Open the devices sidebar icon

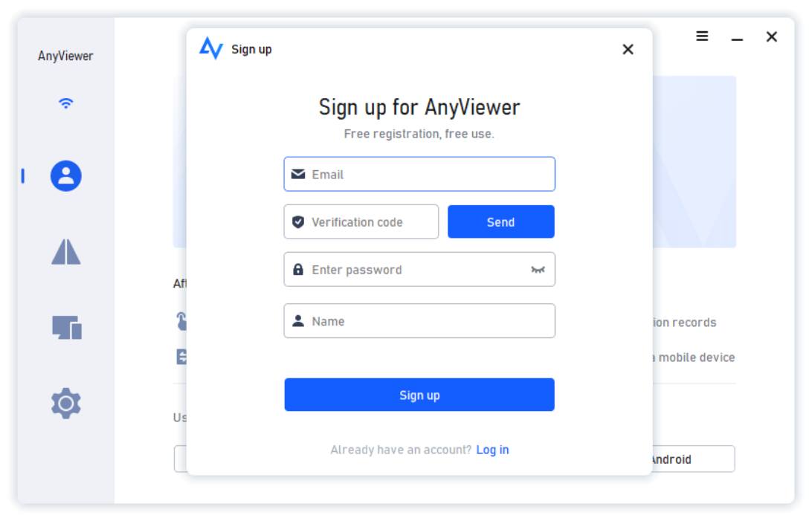[67, 328]
